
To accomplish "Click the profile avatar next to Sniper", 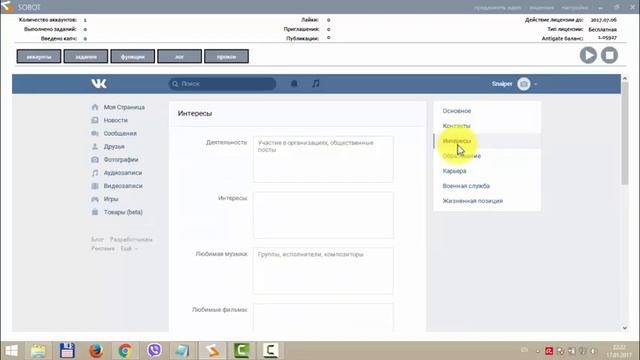I will (524, 84).
